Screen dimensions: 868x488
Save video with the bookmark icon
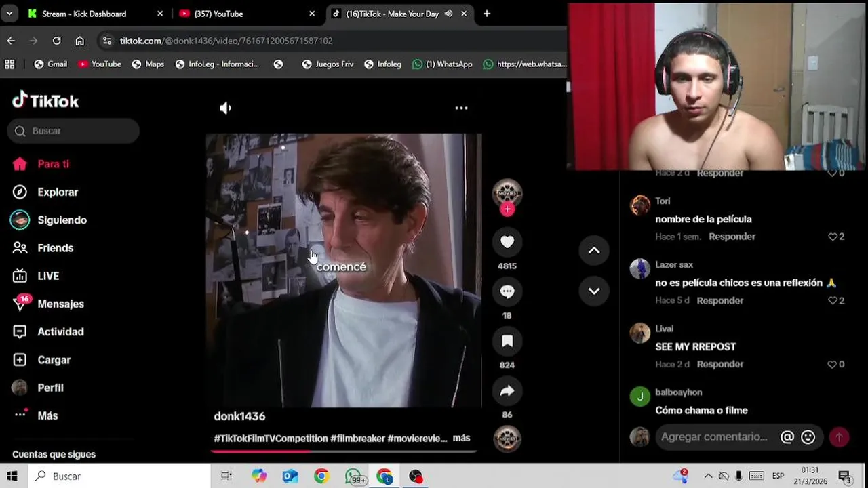[x=507, y=341]
